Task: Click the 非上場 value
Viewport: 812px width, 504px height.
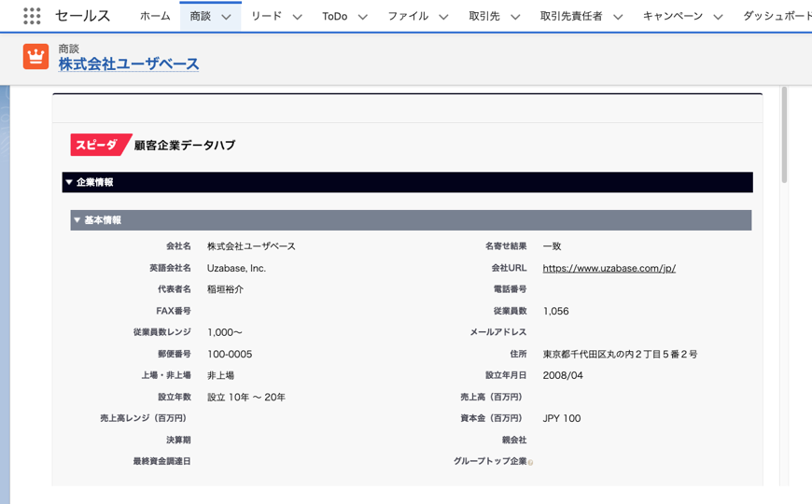Action: pos(220,375)
